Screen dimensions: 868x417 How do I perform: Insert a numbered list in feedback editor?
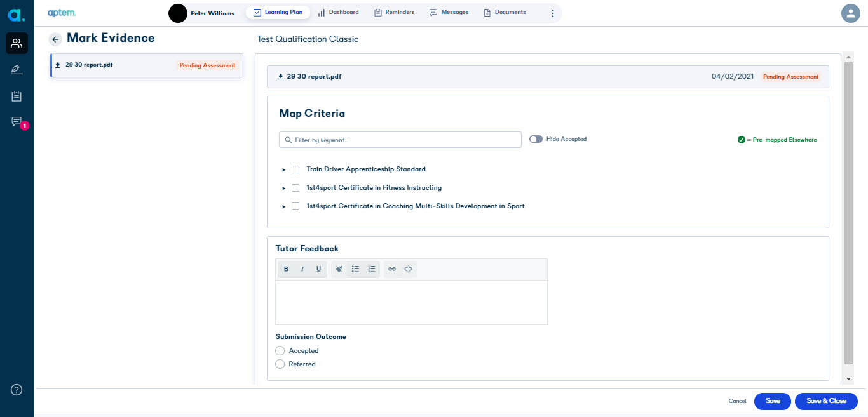tap(372, 269)
